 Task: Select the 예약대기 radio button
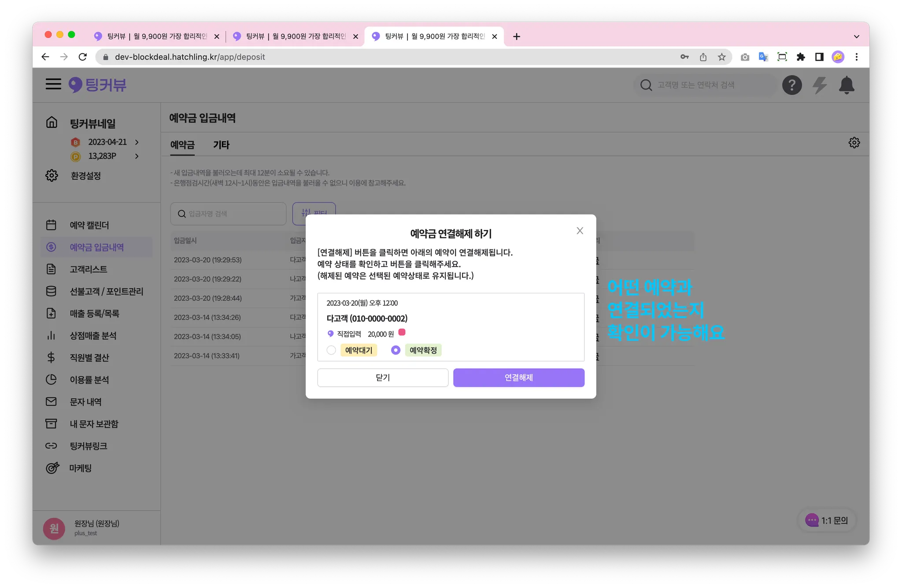point(331,350)
